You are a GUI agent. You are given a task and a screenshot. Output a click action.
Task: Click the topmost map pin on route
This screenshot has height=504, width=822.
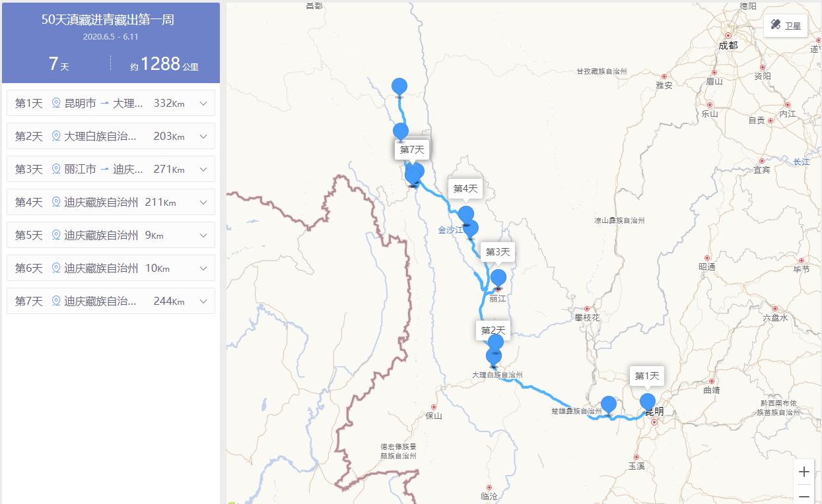(399, 87)
